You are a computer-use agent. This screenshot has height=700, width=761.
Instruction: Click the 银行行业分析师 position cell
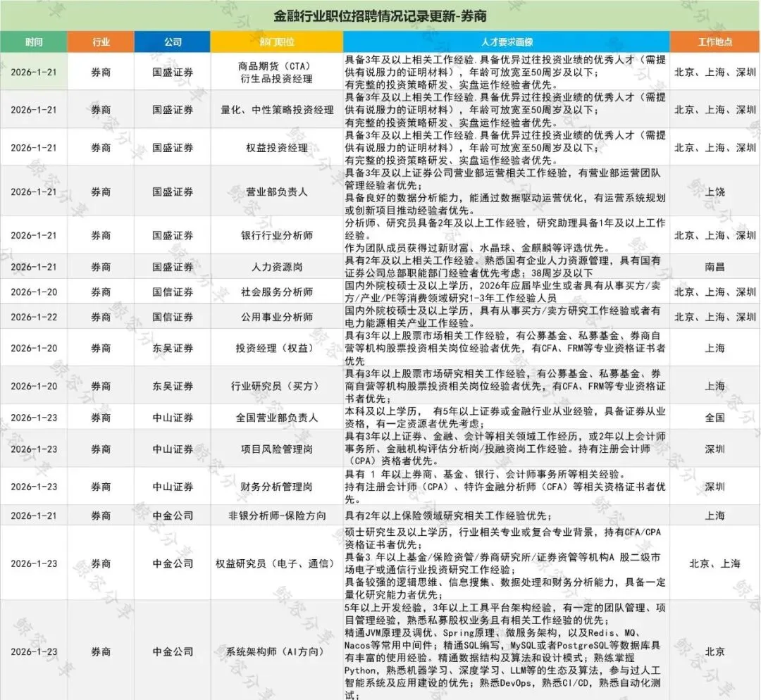(x=277, y=235)
